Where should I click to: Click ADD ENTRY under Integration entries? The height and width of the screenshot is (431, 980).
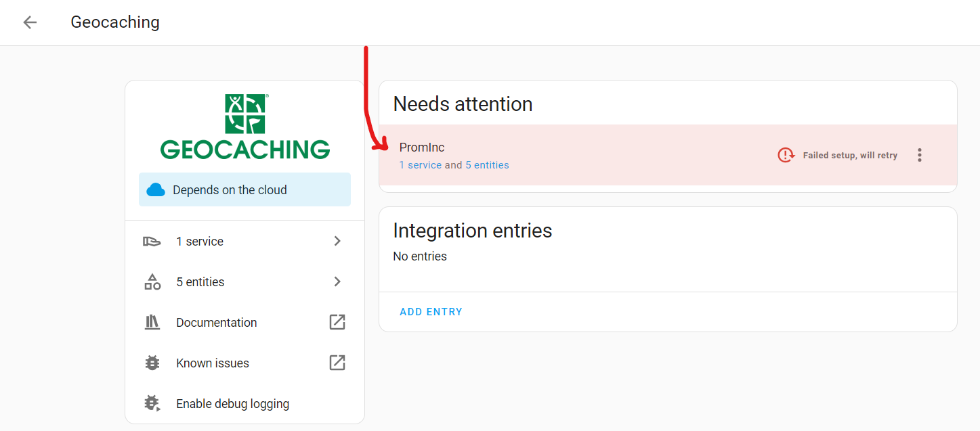click(x=431, y=311)
